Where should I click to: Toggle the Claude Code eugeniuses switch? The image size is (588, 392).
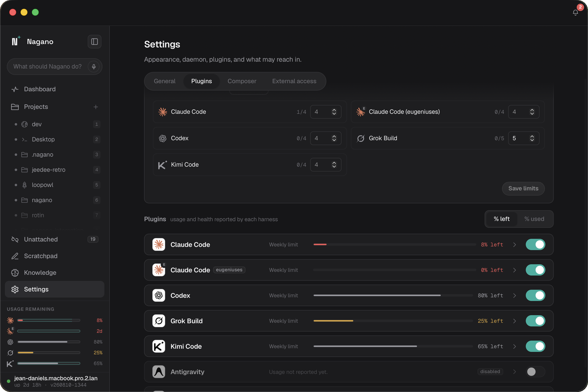tap(535, 270)
